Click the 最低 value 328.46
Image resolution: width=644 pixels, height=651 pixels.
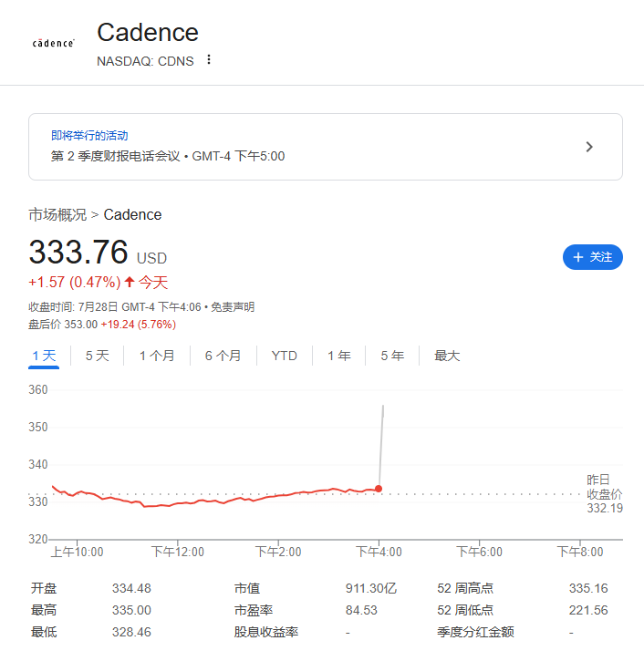point(131,633)
